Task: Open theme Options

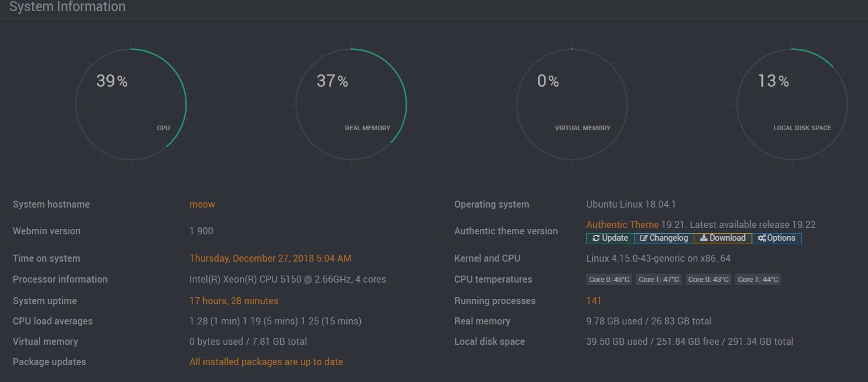Action: [777, 238]
